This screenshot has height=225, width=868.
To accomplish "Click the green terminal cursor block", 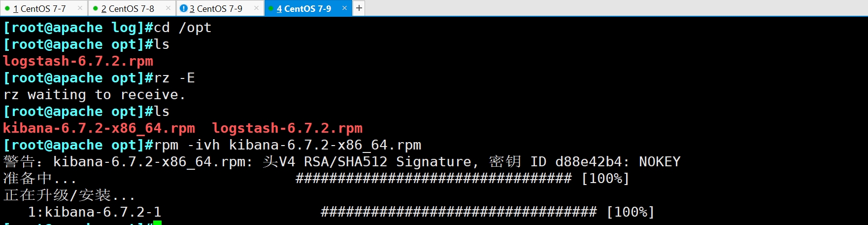I will [x=157, y=223].
